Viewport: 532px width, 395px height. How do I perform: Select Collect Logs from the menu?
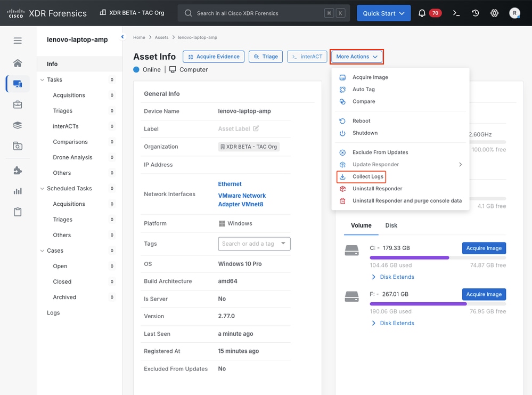tap(367, 176)
